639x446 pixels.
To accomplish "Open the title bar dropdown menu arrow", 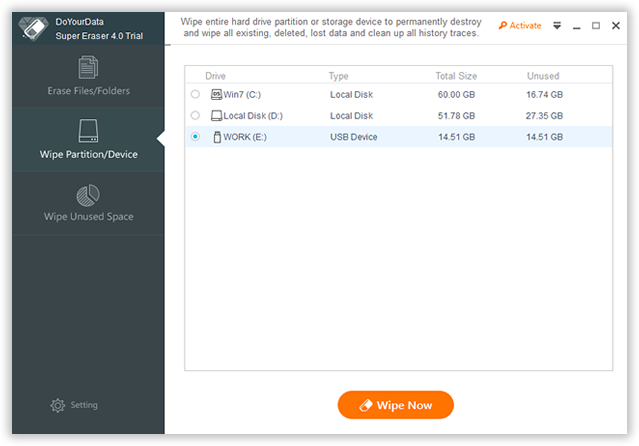I will tap(557, 25).
